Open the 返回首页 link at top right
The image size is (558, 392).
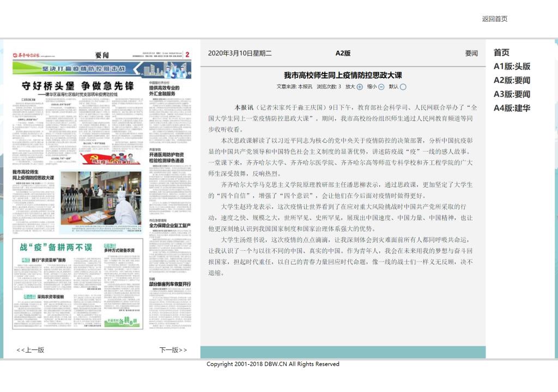(x=494, y=19)
